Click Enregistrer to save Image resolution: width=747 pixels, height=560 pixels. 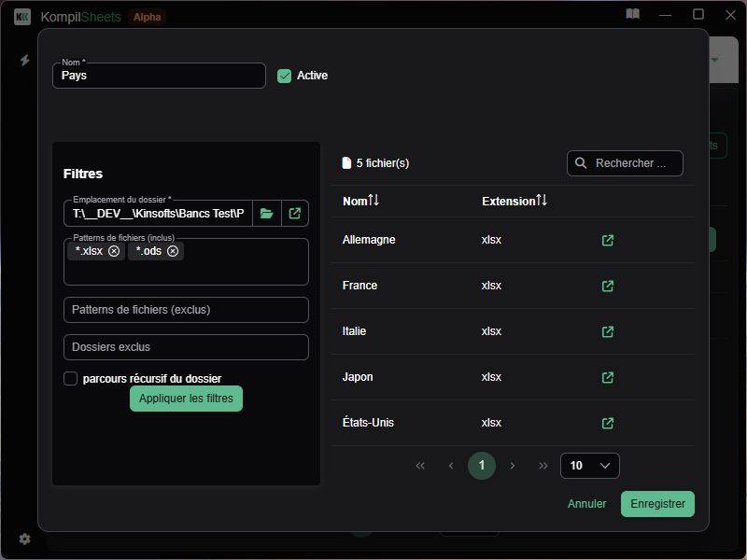657,504
